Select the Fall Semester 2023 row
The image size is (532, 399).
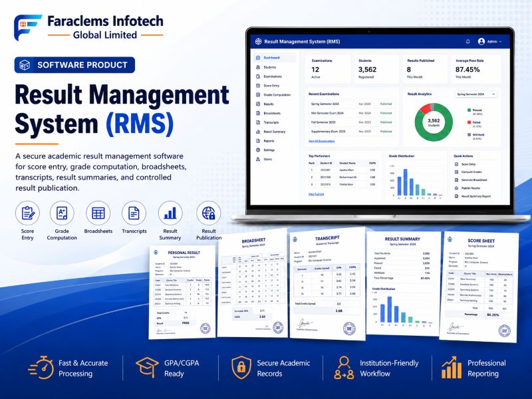click(352, 122)
